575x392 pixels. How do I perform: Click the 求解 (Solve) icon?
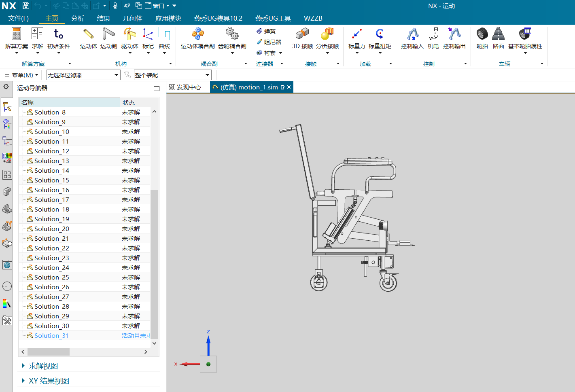coord(37,34)
